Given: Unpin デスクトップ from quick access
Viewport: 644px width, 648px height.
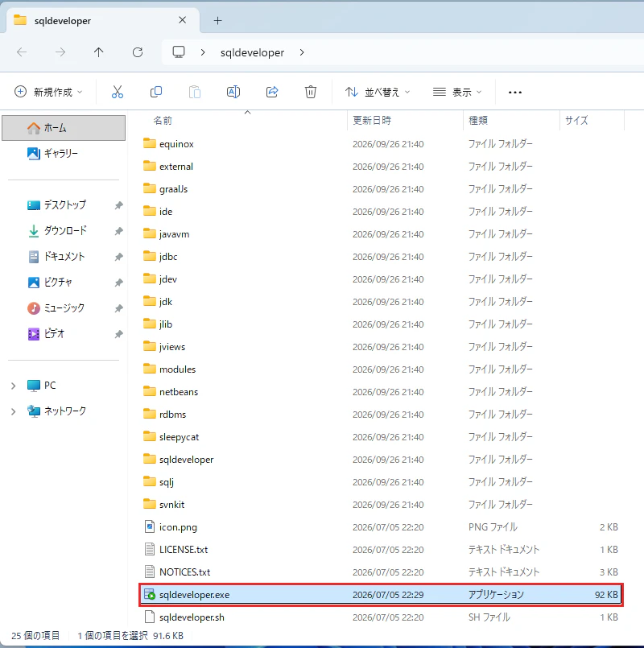Looking at the screenshot, I should [118, 205].
